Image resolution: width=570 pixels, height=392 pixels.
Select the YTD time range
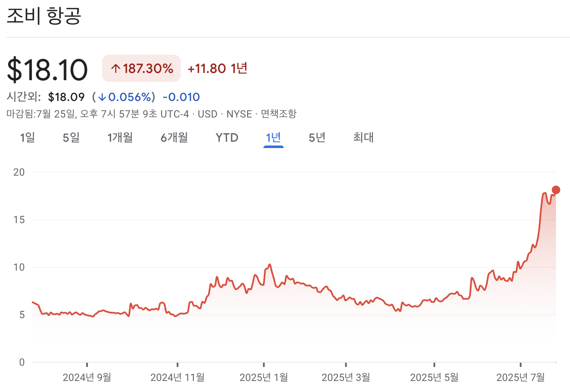tap(227, 137)
